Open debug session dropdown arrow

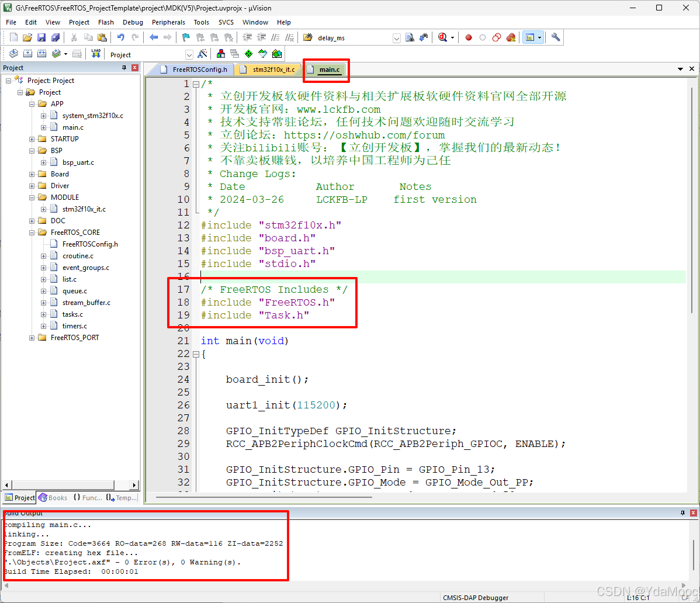[452, 38]
